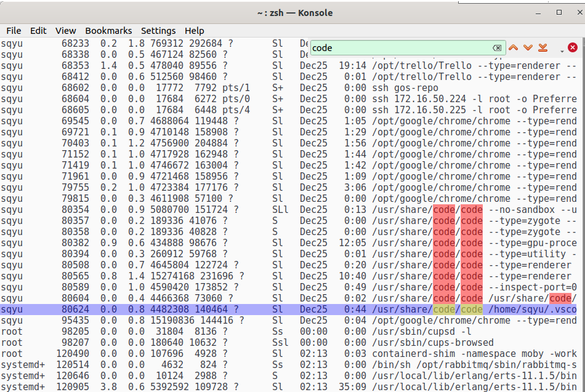Click the yellow highlighted 'code' match

tap(445, 309)
